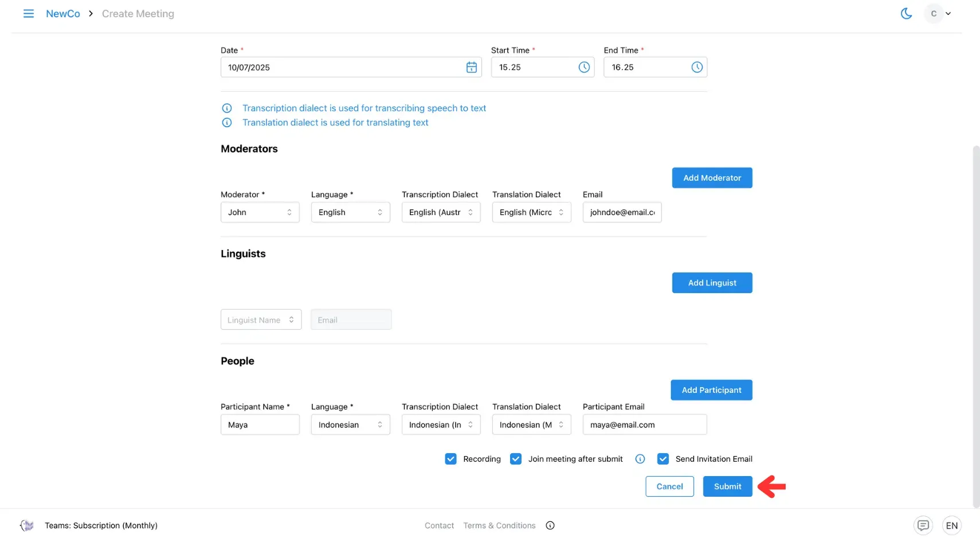Open the Moderator dropdown showing John

click(x=260, y=212)
